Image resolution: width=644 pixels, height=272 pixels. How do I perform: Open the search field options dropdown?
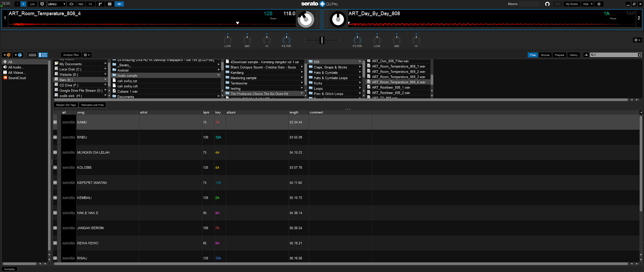(593, 55)
